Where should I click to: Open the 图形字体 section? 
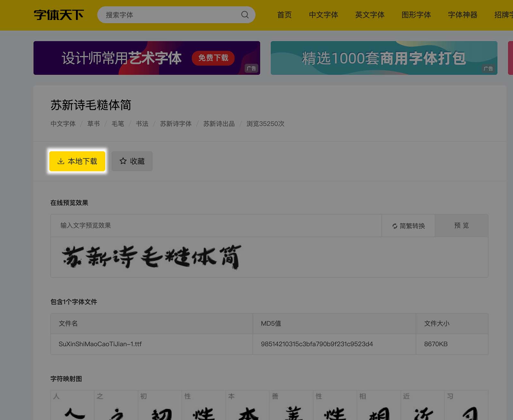416,15
